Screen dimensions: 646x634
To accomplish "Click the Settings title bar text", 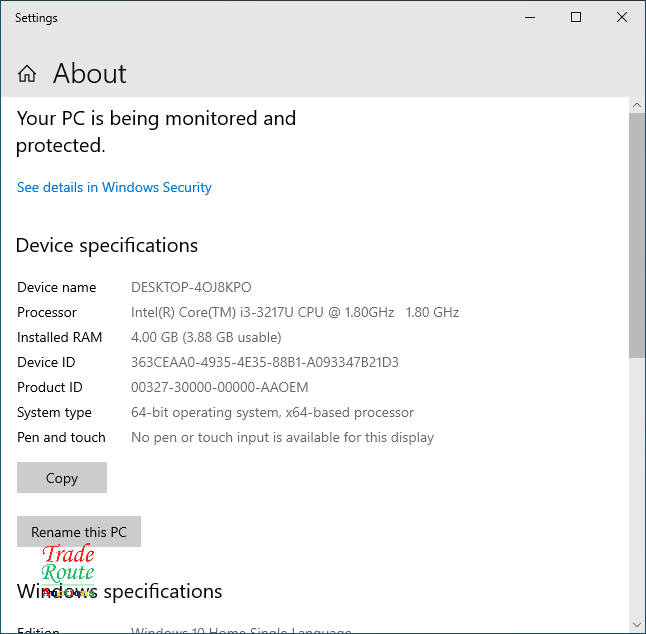I will 36,18.
